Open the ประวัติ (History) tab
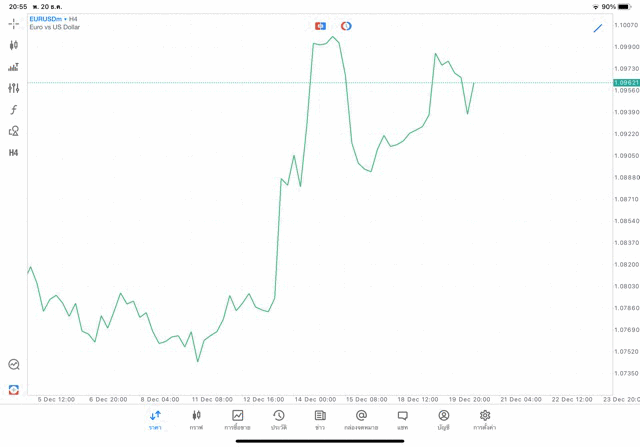Image resolution: width=640 pixels, height=447 pixels. click(x=279, y=419)
